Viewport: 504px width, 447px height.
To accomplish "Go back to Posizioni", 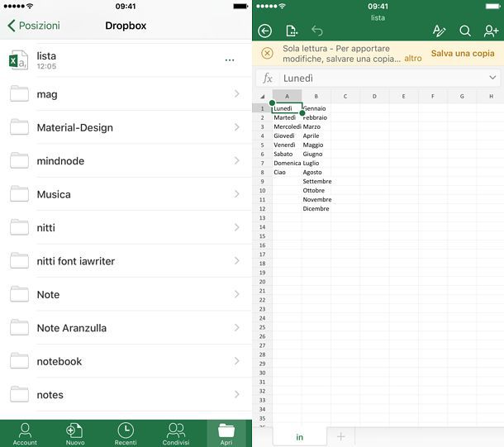I will coord(34,26).
